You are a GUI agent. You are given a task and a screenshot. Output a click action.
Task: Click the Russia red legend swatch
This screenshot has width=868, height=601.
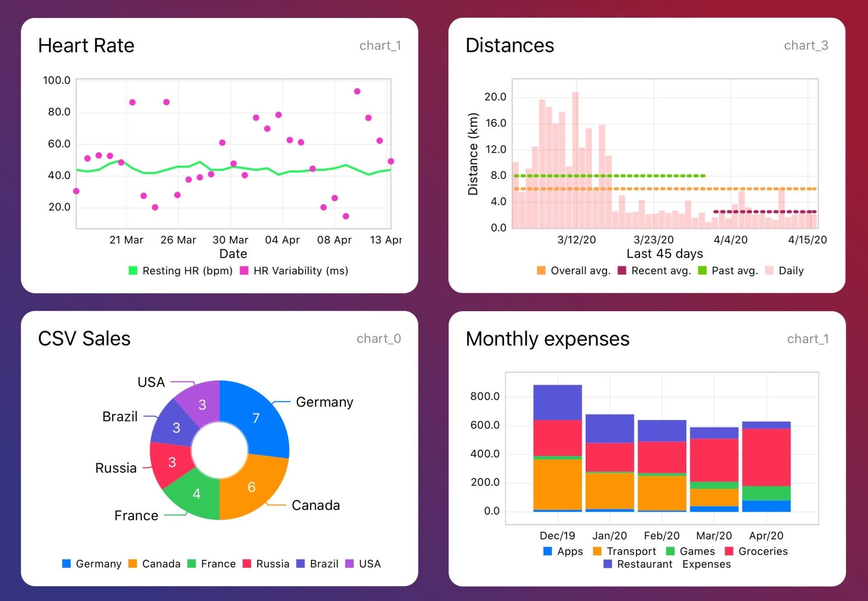[x=247, y=563]
